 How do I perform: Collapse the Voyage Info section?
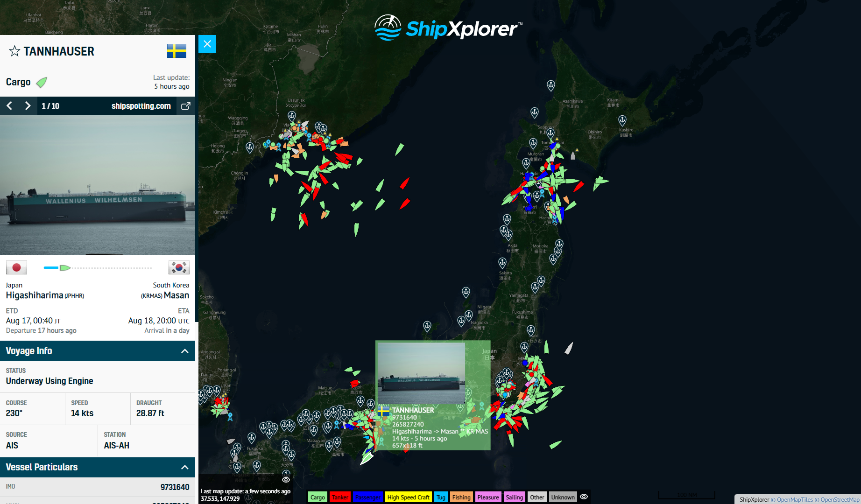pos(185,351)
